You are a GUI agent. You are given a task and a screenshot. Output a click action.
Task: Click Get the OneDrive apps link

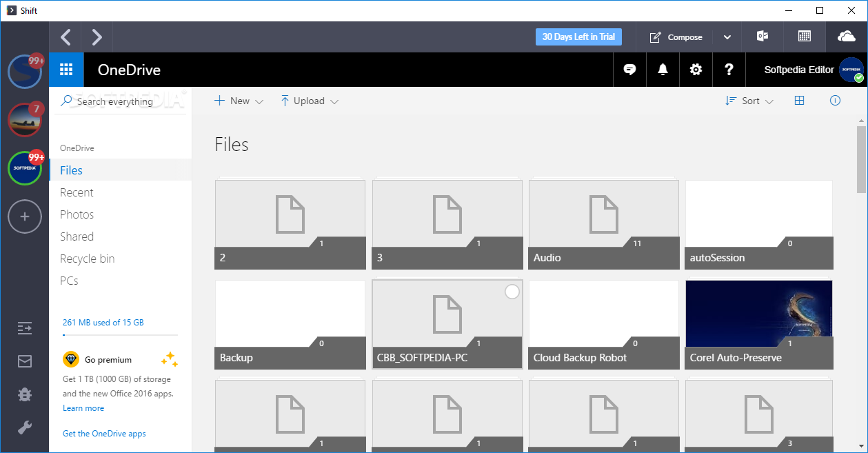(104, 434)
